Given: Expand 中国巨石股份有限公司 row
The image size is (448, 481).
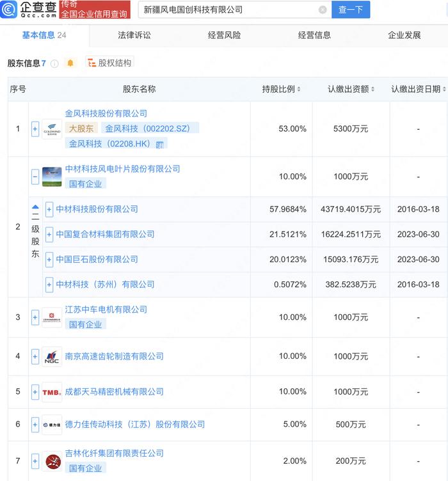Looking at the screenshot, I should point(49,260).
